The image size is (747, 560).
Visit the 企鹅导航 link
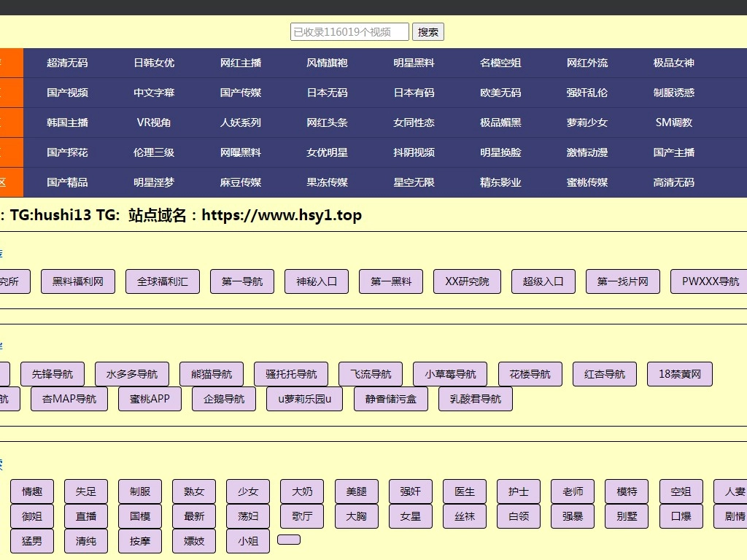(x=224, y=399)
